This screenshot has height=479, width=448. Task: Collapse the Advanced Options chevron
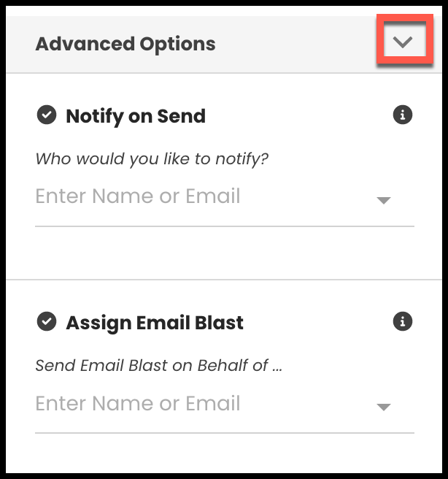click(x=403, y=42)
